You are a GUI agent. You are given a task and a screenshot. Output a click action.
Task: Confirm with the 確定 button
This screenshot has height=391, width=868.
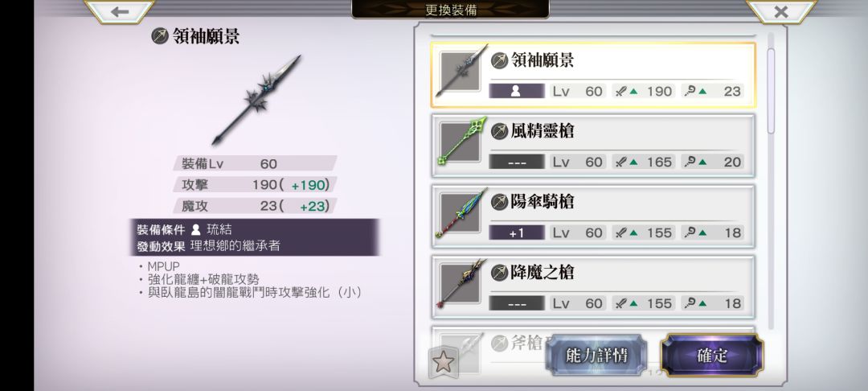[x=712, y=355]
